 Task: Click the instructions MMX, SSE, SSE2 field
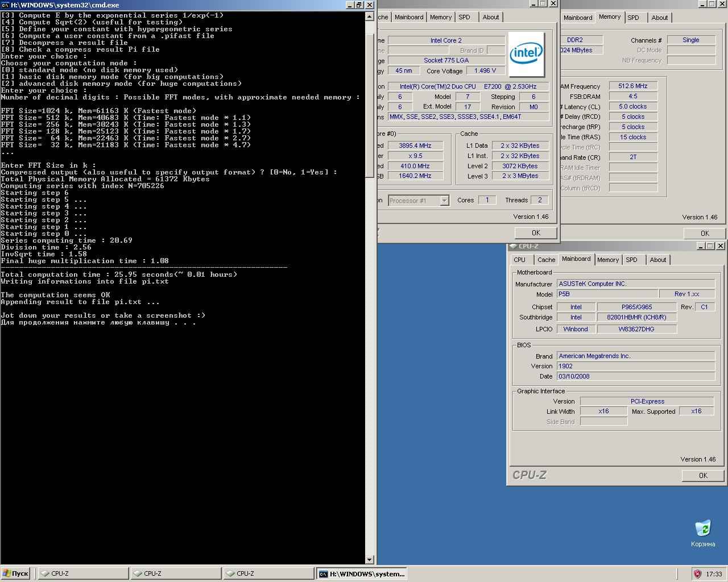click(x=469, y=117)
